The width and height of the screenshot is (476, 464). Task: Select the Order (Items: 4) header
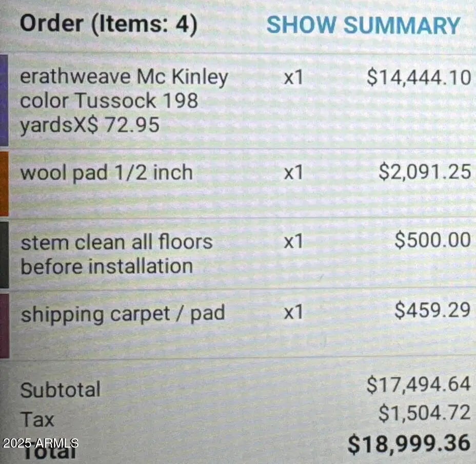click(x=108, y=24)
